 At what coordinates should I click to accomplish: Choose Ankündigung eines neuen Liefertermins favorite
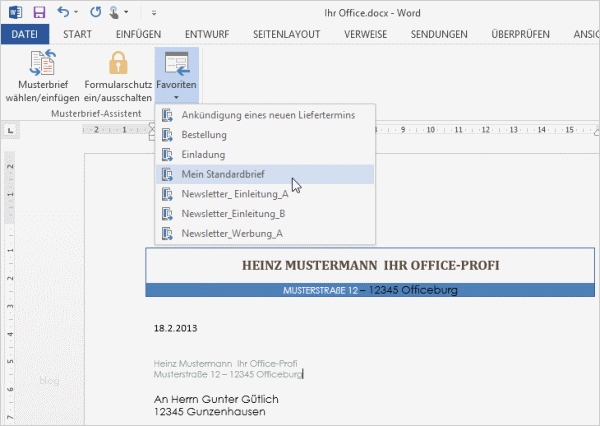tap(265, 115)
